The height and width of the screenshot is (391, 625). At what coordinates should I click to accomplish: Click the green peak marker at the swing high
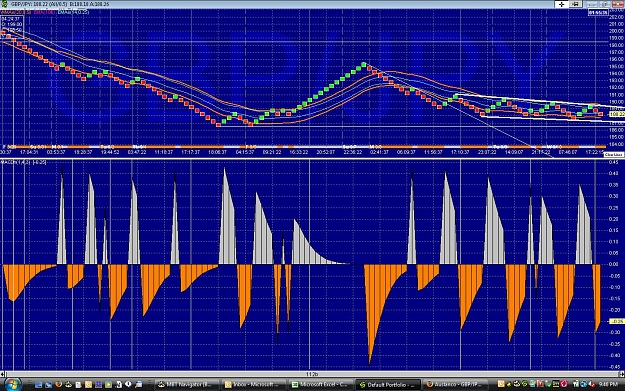coord(364,64)
